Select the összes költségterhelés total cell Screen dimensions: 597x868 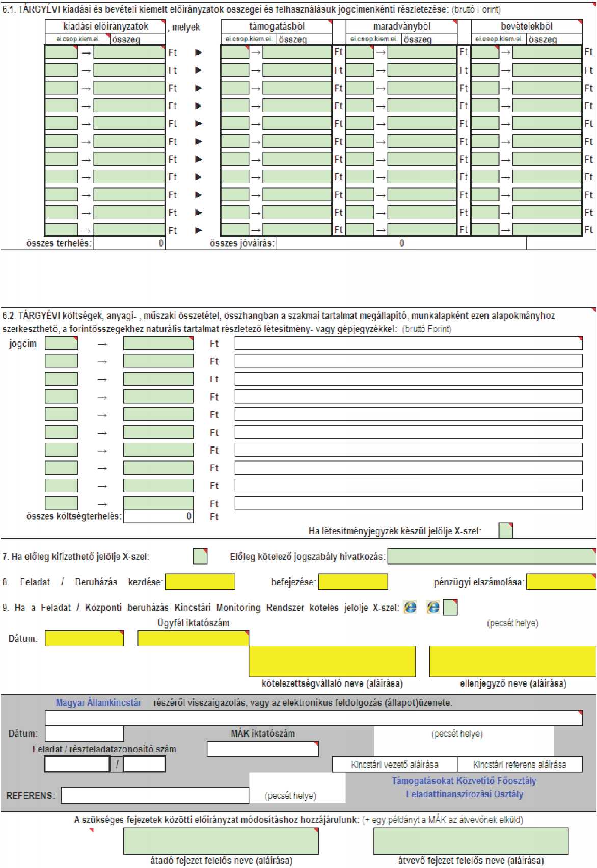click(x=158, y=516)
